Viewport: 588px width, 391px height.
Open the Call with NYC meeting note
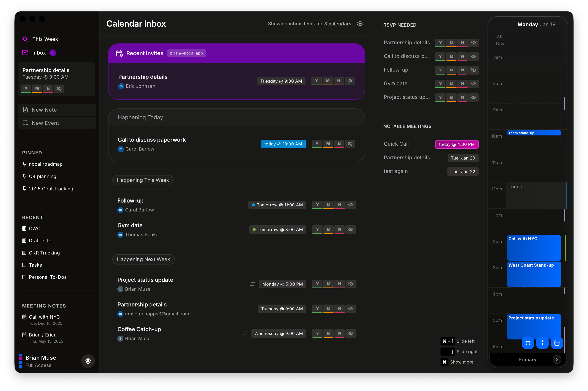coord(44,317)
